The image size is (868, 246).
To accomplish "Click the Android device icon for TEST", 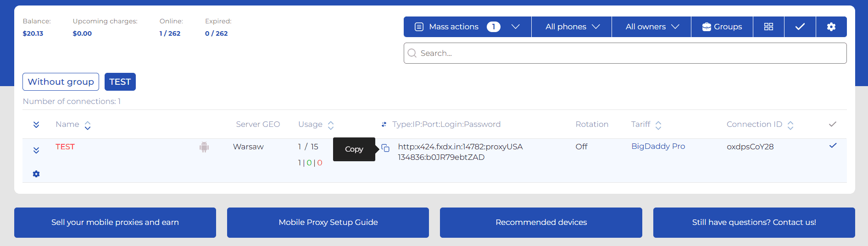I will pos(204,147).
